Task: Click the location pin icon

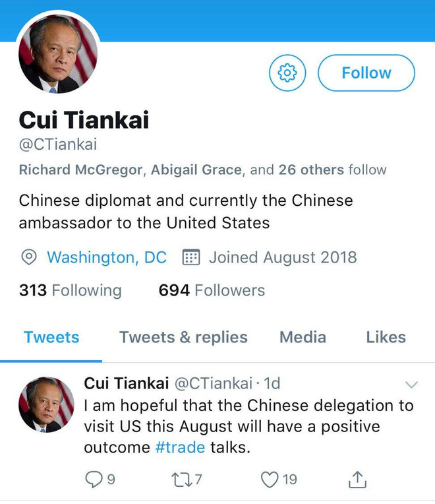Action: 29,257
